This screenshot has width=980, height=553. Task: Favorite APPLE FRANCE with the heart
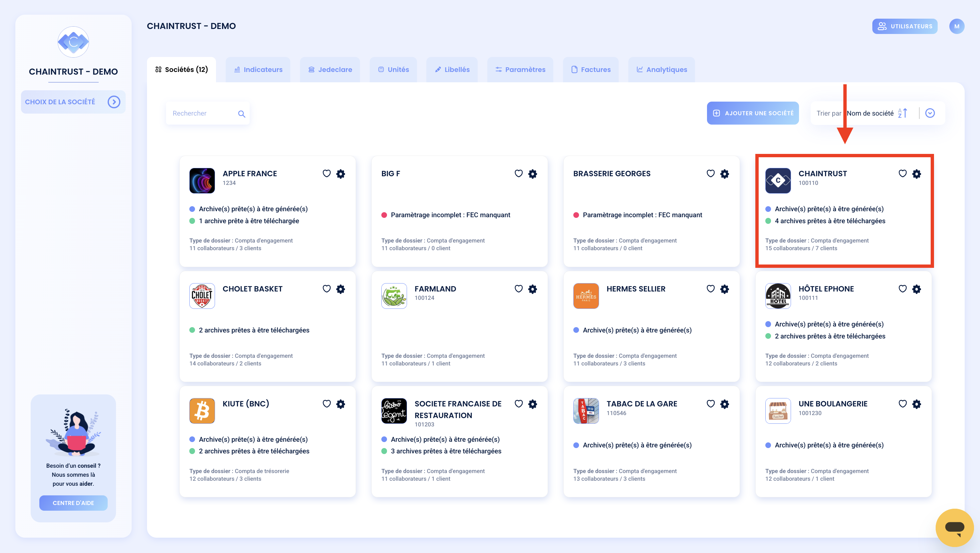pyautogui.click(x=326, y=174)
